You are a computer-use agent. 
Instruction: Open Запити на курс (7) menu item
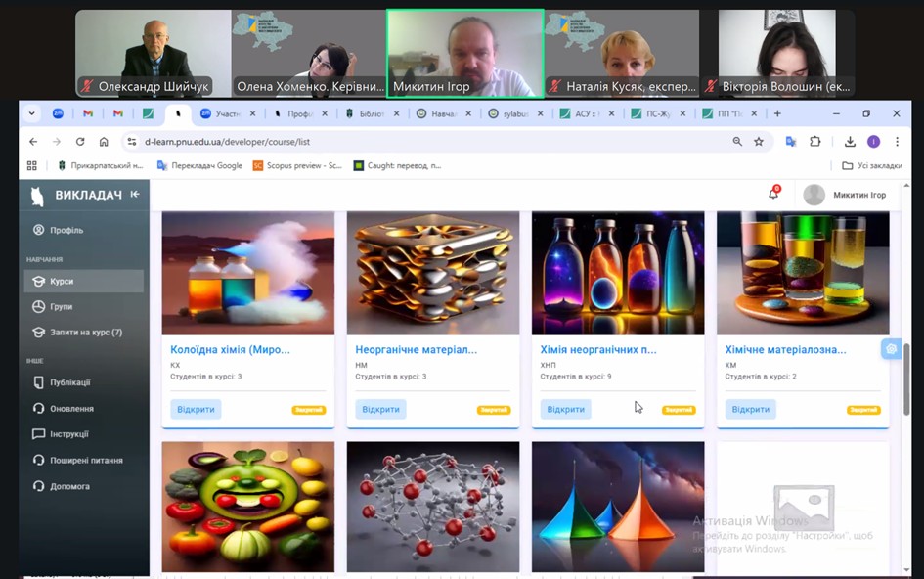tap(85, 332)
